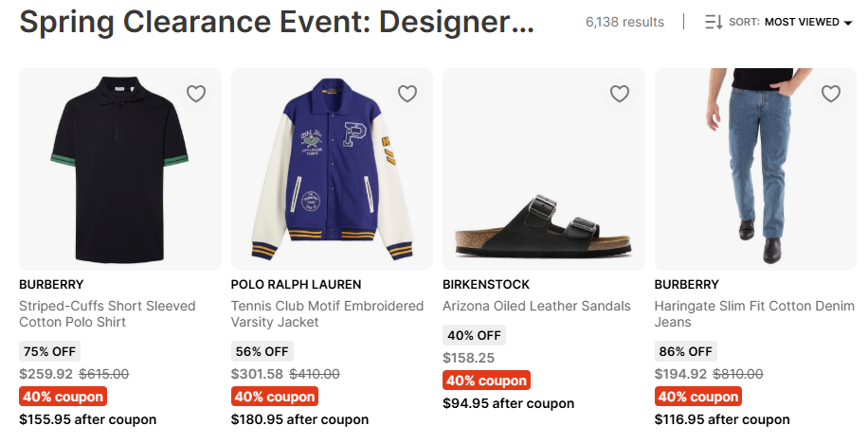
Task: Click heart icon on Burberry denim jeans
Action: coord(831,94)
